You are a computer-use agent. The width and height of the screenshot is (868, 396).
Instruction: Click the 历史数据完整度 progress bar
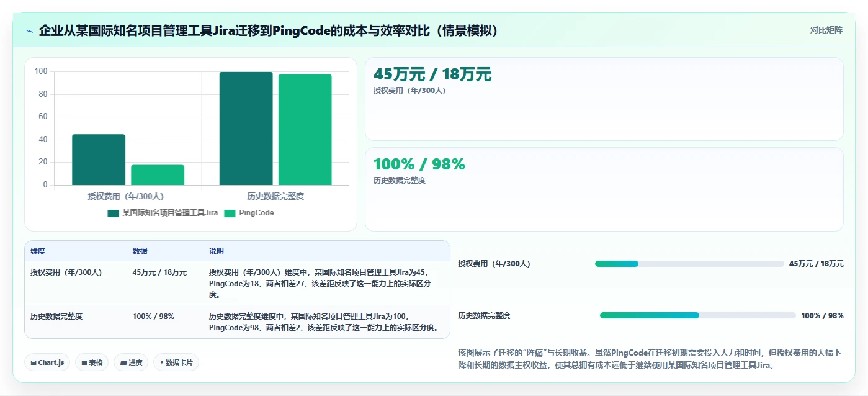point(698,315)
